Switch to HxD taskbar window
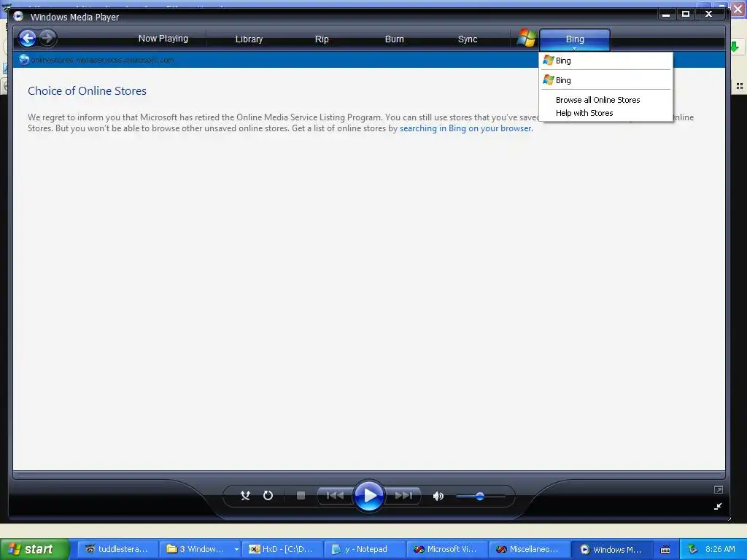Viewport: 747px width, 560px height. 282,549
